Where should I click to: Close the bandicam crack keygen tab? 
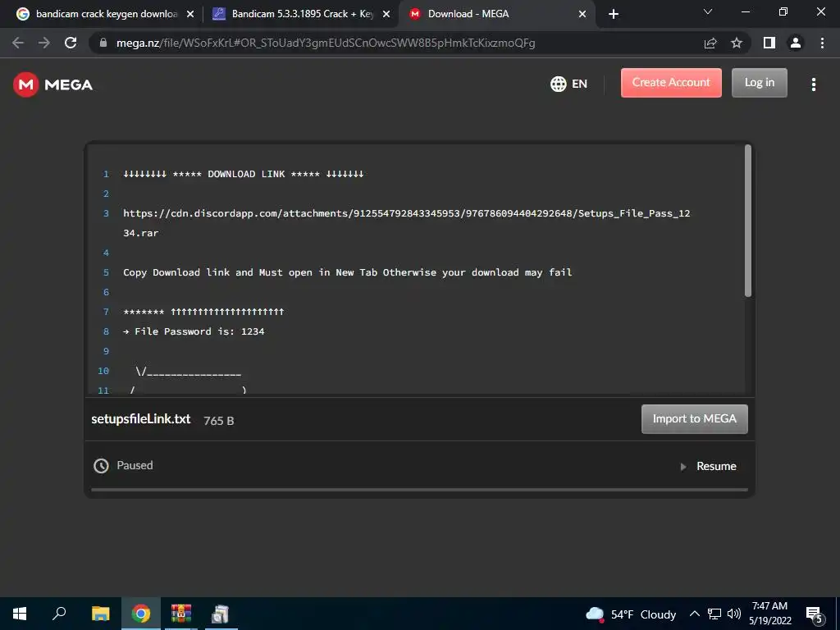pyautogui.click(x=189, y=15)
